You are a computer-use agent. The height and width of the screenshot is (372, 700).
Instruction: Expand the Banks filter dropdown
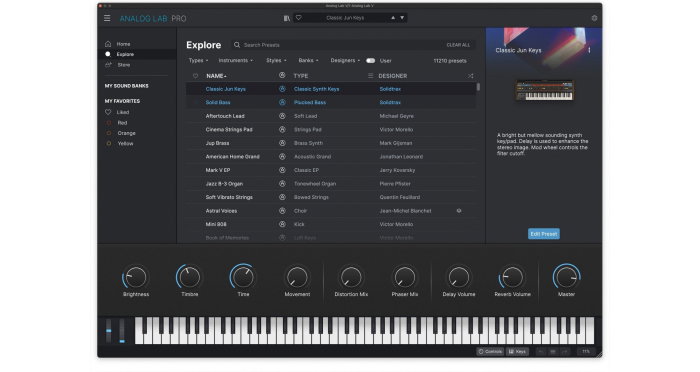(x=308, y=60)
